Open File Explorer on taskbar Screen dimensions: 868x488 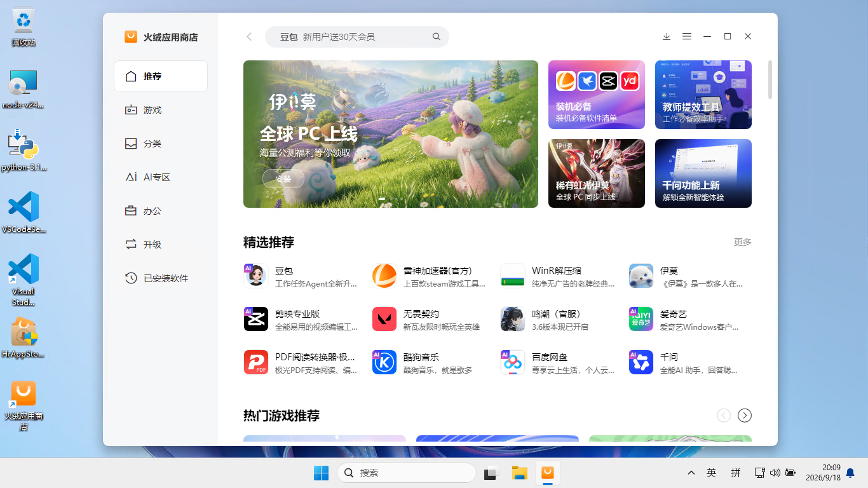520,473
